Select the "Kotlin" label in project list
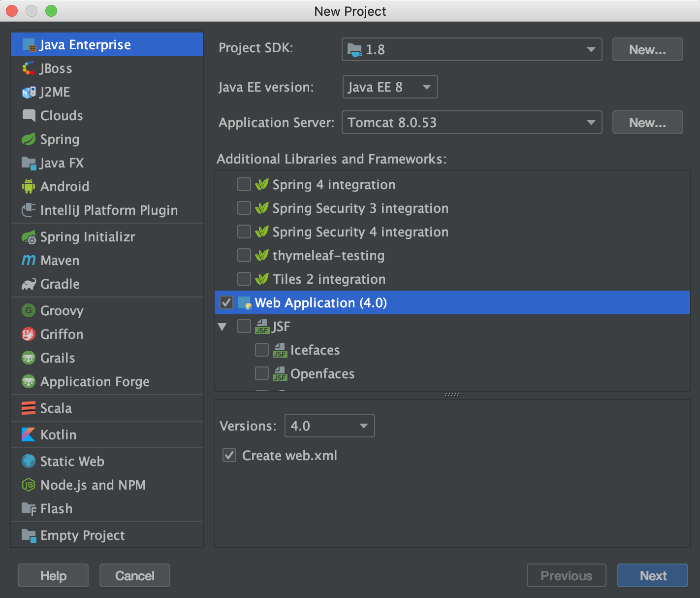 [59, 435]
